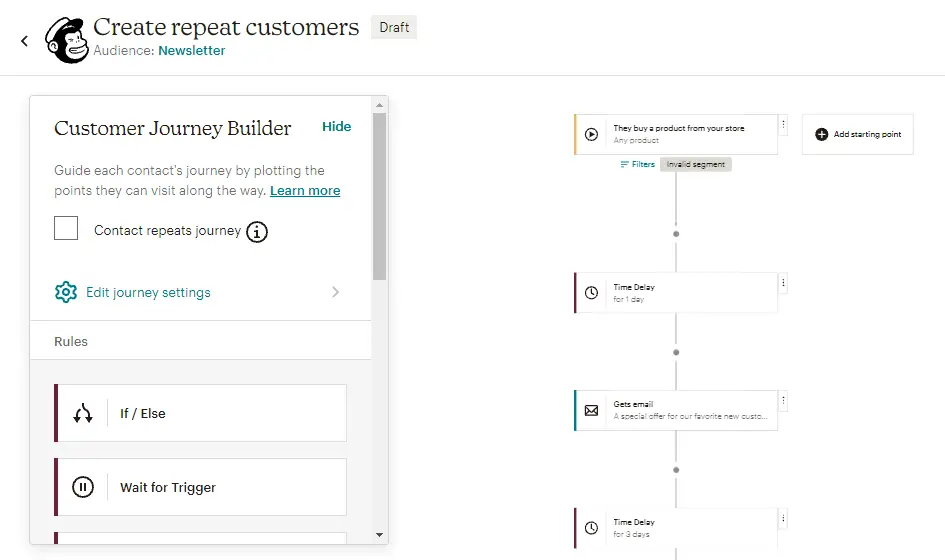Click the gear icon for journey settings

(66, 292)
